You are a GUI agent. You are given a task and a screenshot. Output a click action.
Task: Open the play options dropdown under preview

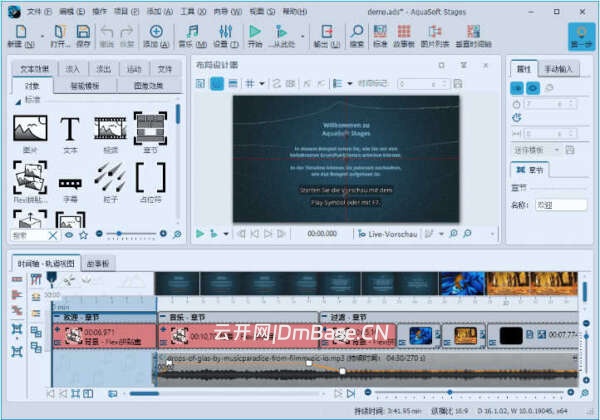point(226,234)
